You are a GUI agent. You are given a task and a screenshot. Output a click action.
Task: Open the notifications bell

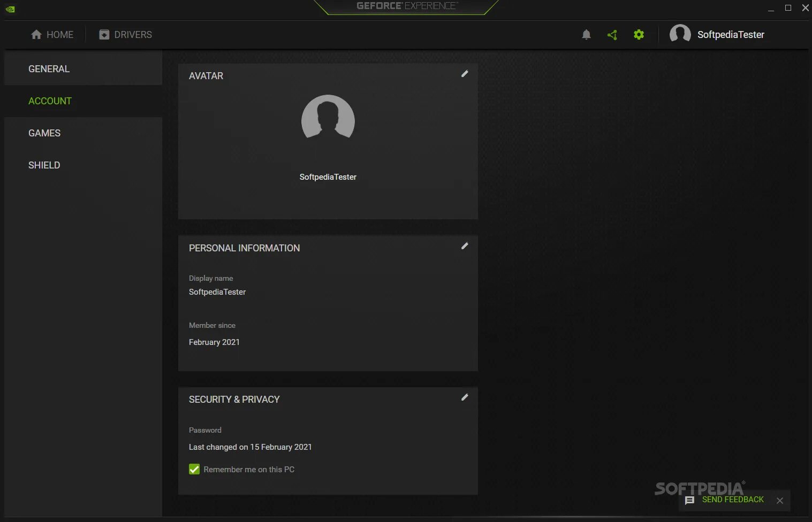(586, 35)
